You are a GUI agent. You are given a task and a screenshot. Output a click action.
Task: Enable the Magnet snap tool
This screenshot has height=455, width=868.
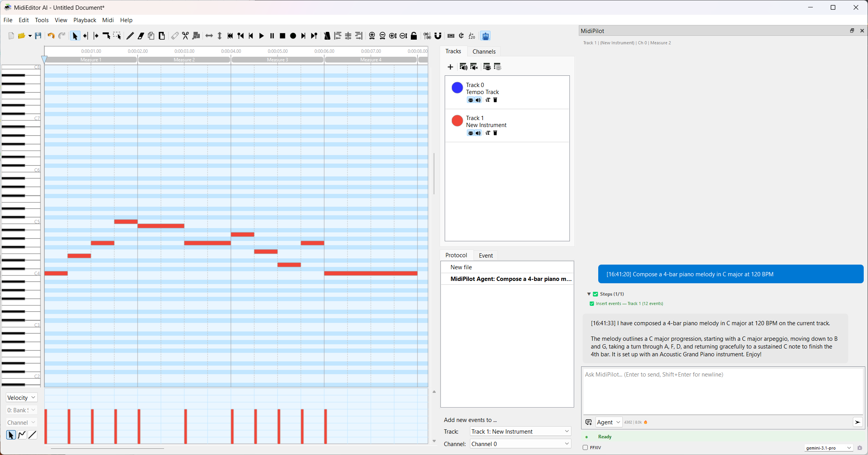pyautogui.click(x=438, y=36)
